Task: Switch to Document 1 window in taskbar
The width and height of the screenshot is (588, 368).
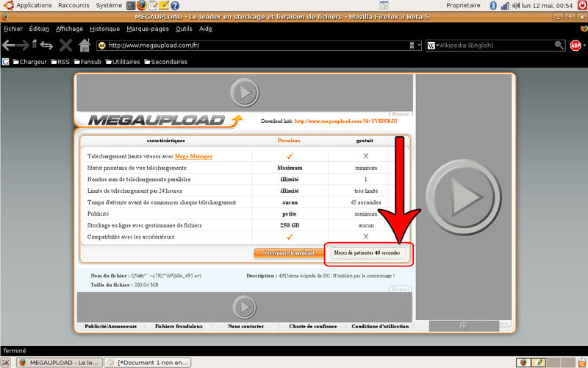Action: (x=148, y=362)
